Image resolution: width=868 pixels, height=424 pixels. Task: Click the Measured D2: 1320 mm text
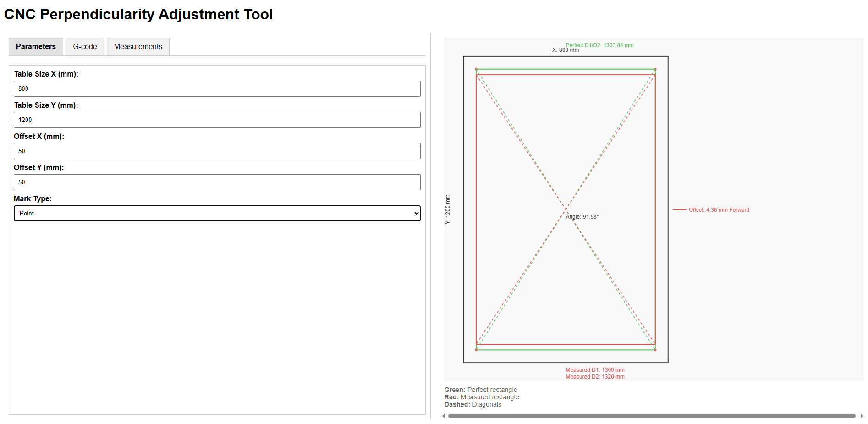point(595,377)
